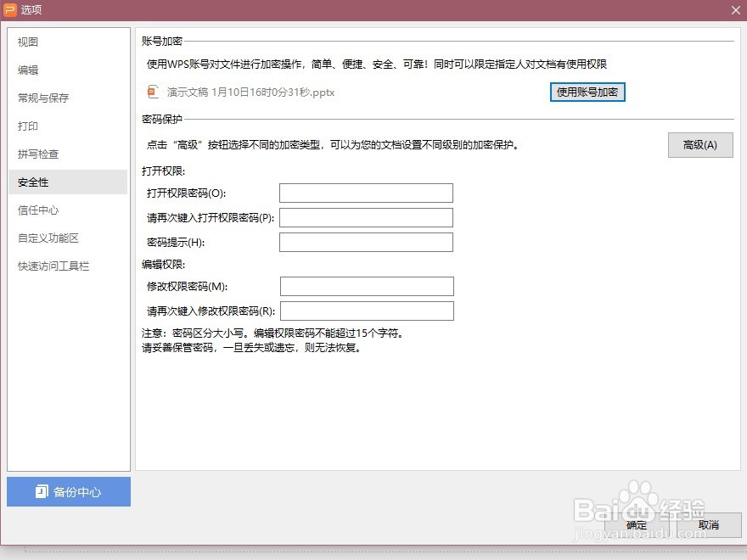Image resolution: width=747 pixels, height=560 pixels.
Task: Click the 使用账号加密 button
Action: tap(587, 92)
